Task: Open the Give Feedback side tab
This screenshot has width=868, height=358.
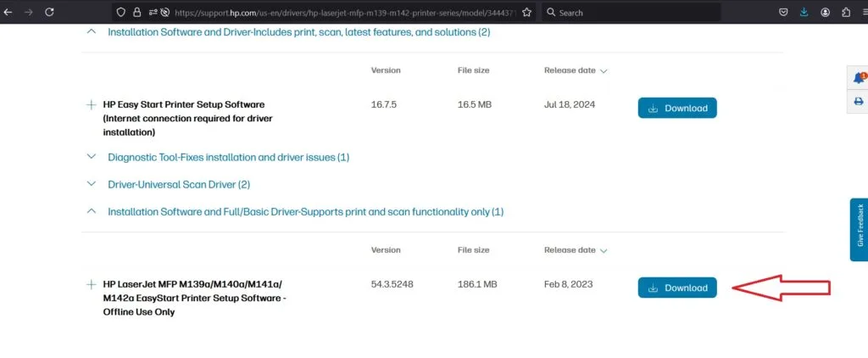Action: click(x=859, y=230)
